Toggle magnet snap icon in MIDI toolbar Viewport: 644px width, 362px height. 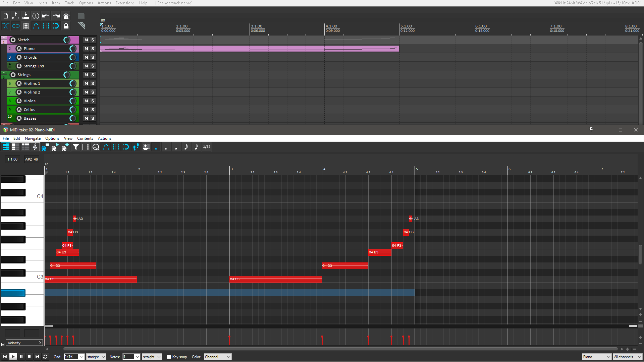coord(126,147)
